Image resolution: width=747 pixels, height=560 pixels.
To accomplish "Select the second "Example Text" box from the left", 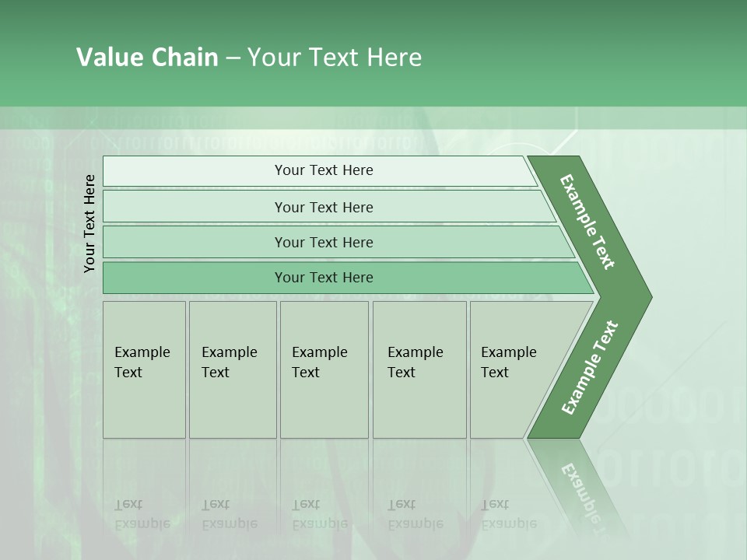I will click(x=232, y=369).
